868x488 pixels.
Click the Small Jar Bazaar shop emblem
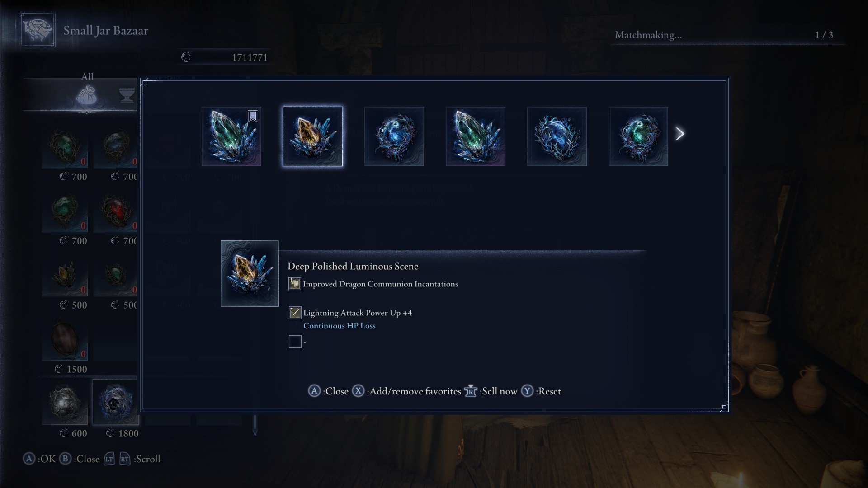coord(38,30)
